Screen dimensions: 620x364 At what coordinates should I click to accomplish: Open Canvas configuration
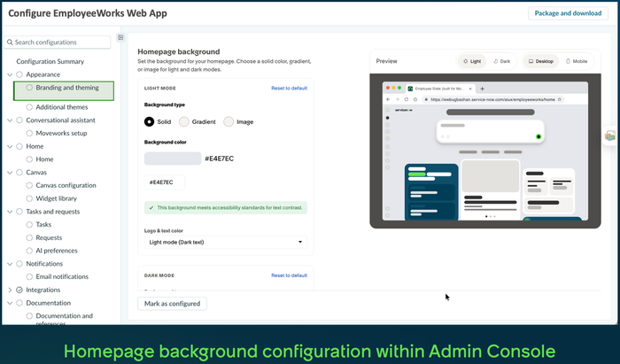[x=66, y=185]
